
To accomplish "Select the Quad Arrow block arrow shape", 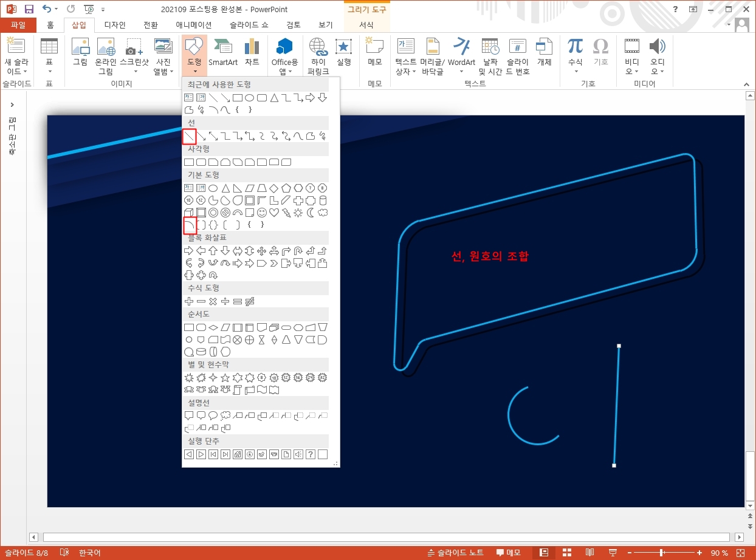I will click(262, 251).
